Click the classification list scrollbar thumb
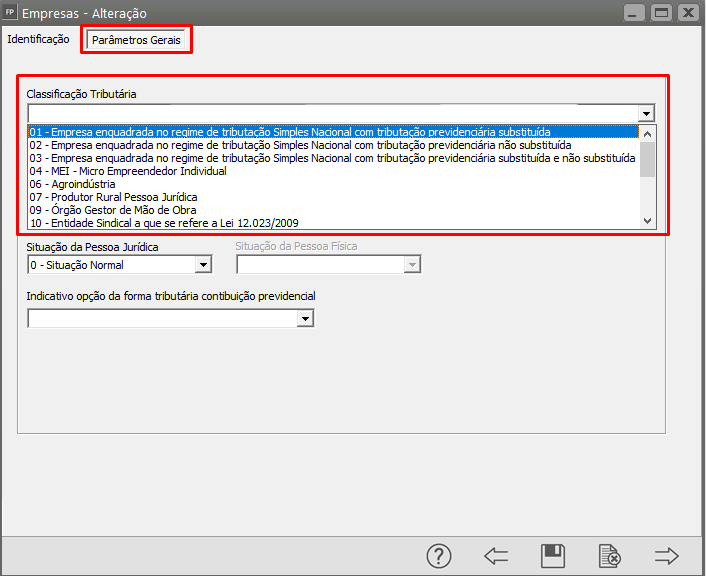Image resolution: width=706 pixels, height=576 pixels. [x=647, y=159]
